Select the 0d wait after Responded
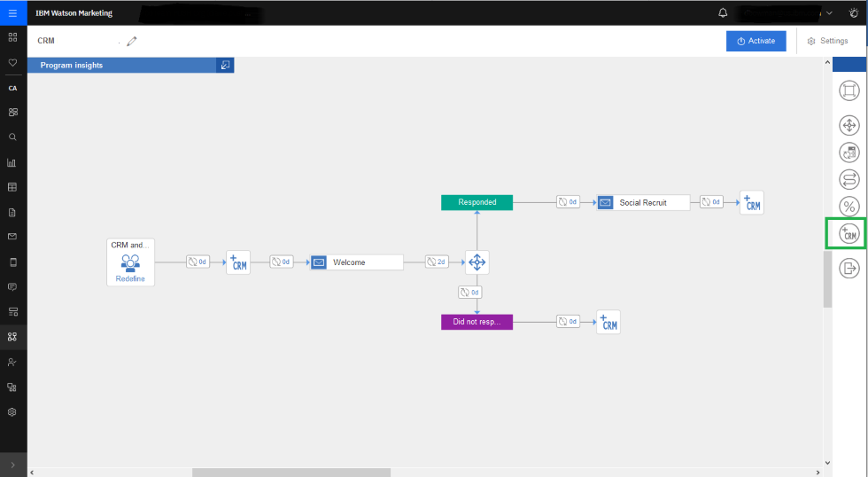The width and height of the screenshot is (868, 477). click(x=568, y=202)
